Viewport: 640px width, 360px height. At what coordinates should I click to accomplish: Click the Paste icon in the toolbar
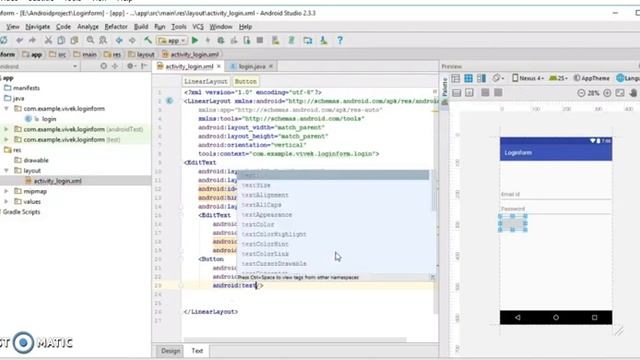tap(74, 40)
